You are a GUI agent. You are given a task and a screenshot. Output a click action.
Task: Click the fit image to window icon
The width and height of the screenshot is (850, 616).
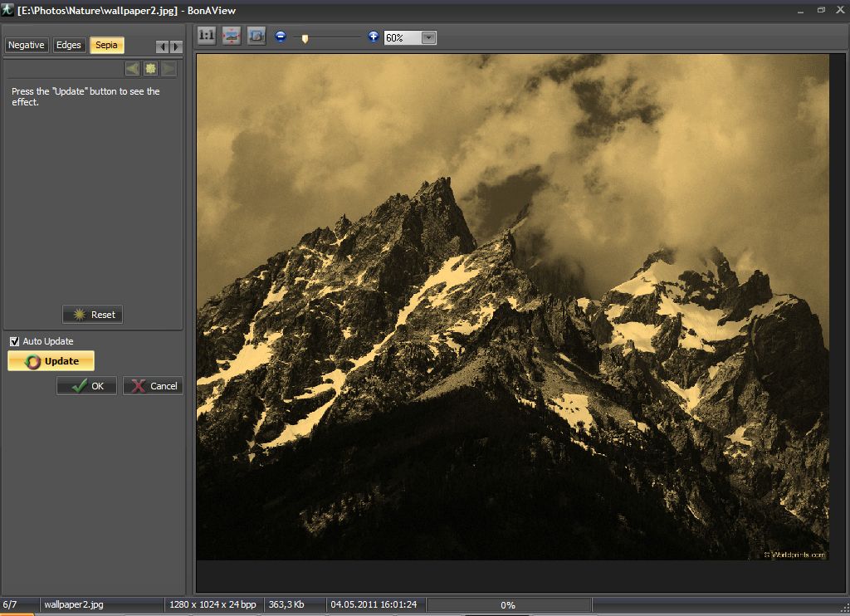[232, 37]
